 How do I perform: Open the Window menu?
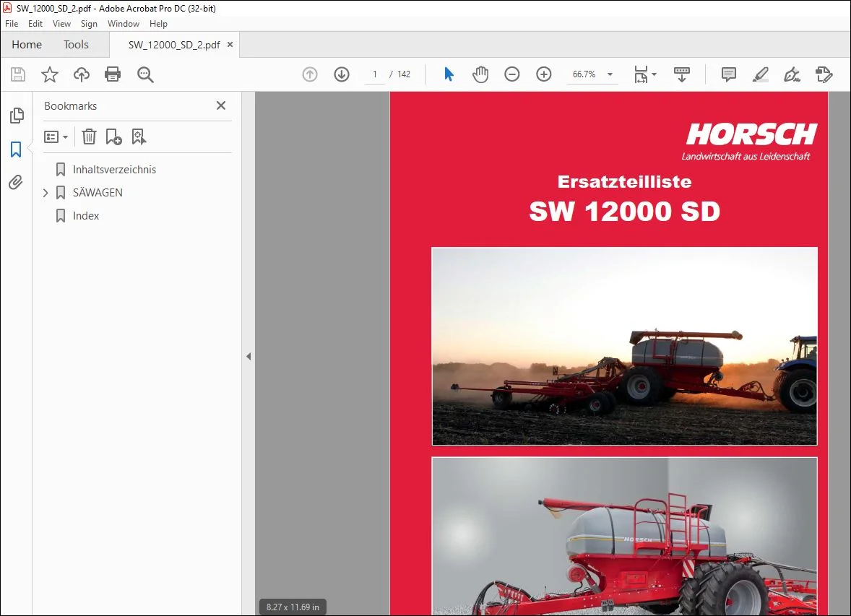(x=124, y=24)
